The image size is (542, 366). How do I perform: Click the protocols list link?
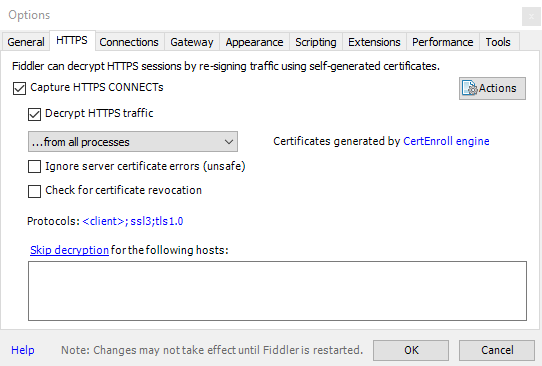tap(133, 221)
